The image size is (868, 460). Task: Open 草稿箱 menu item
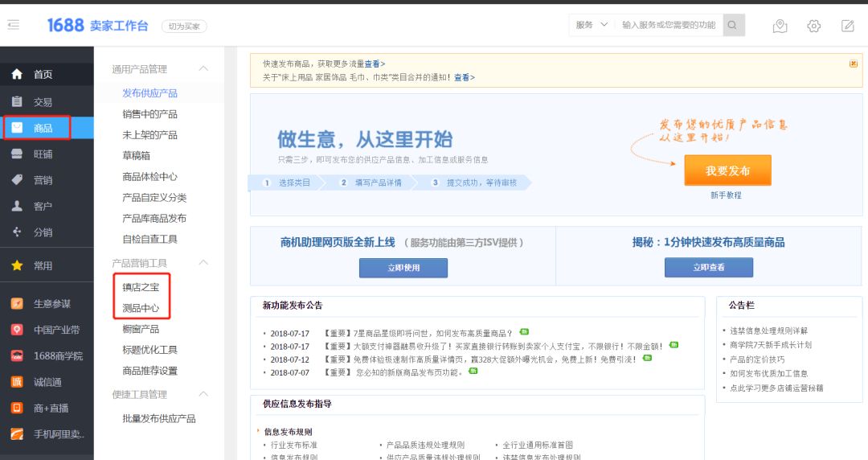click(136, 156)
